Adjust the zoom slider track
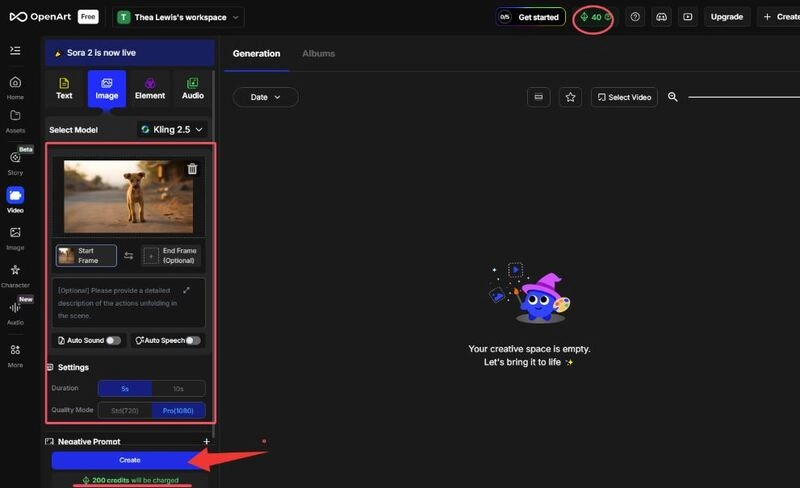Screen dimensions: 800x488 click(744, 97)
